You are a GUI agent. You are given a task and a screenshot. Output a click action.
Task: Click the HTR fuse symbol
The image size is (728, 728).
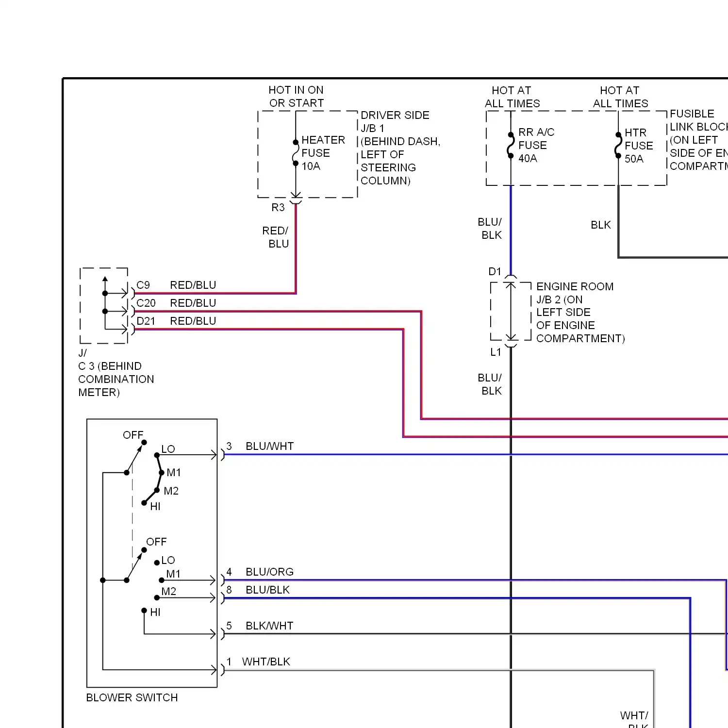pos(618,145)
